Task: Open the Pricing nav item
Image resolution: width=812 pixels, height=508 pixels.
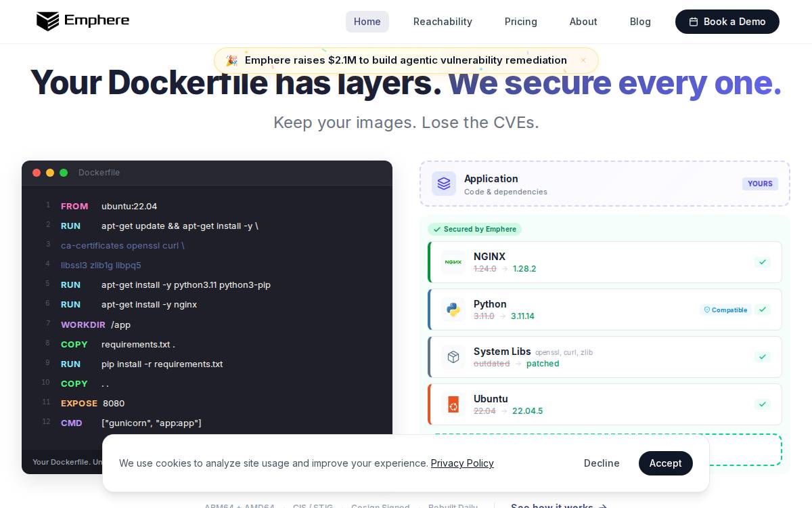Action: click(x=521, y=22)
